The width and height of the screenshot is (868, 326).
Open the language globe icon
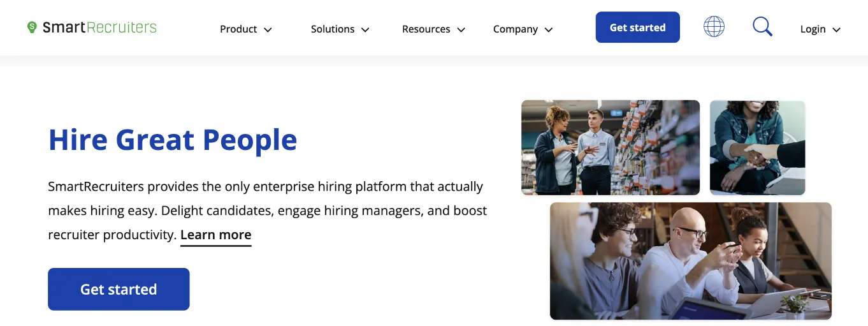[x=714, y=27]
